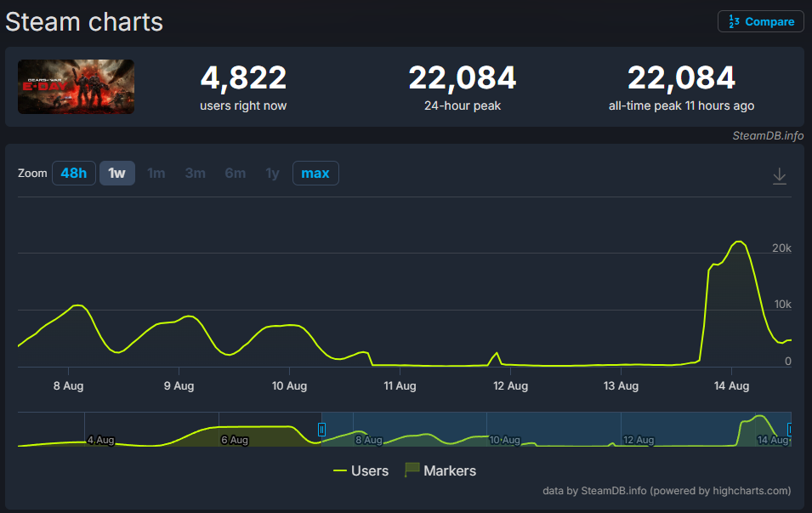Screen dimensions: 812x513
Task: Click the 12 Aug x-axis label
Action: pyautogui.click(x=511, y=386)
